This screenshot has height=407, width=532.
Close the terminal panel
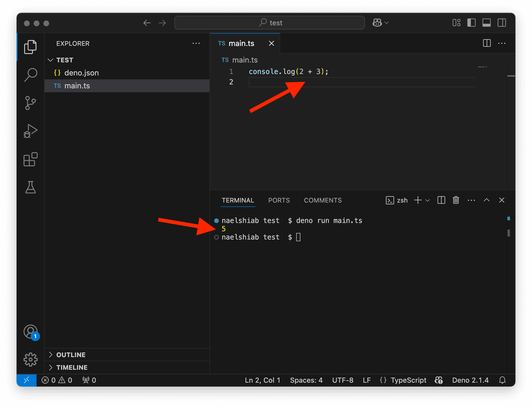click(x=502, y=200)
